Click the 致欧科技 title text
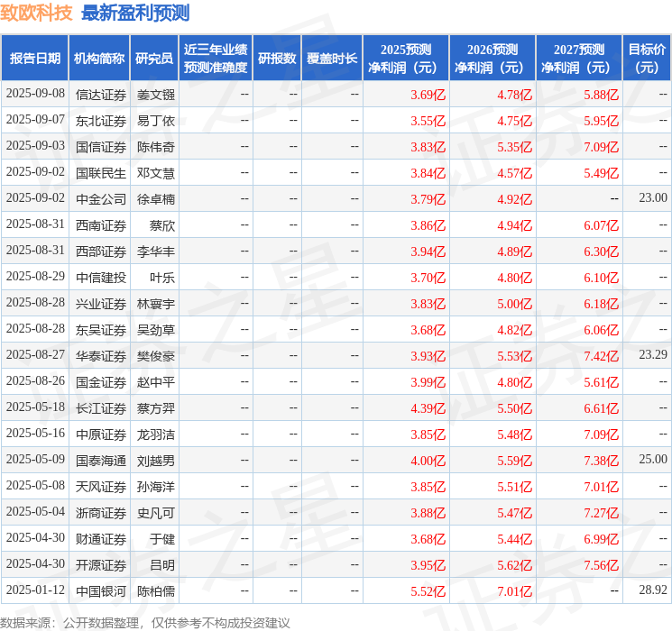This screenshot has width=672, height=631. tap(36, 13)
